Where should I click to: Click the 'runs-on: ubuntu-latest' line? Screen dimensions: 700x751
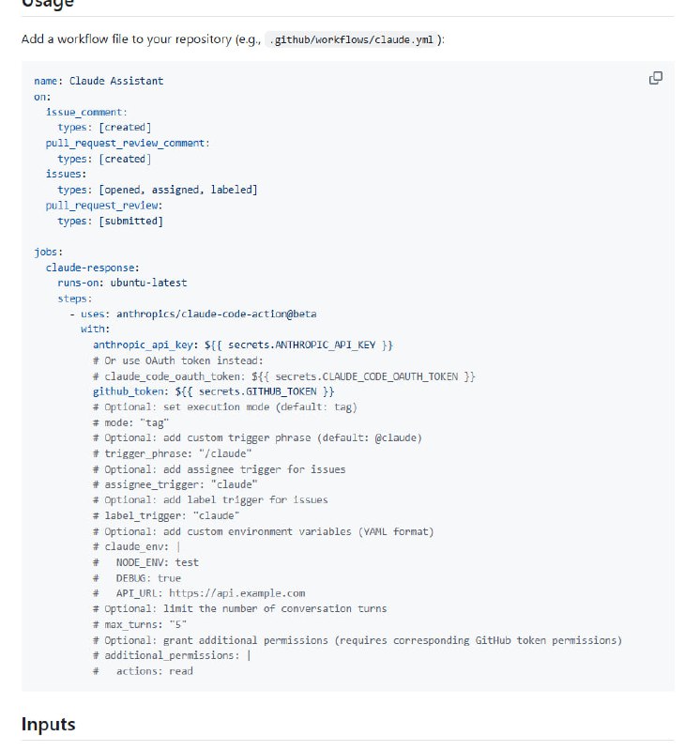tap(122, 283)
